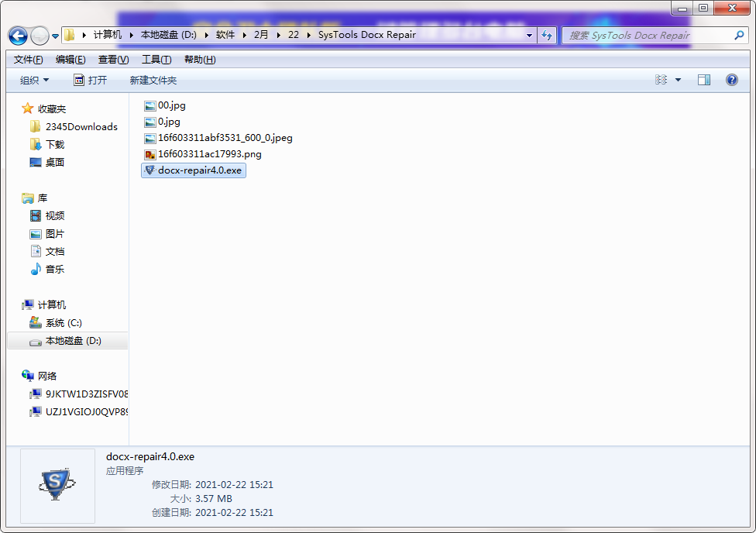Refresh the folder with the refresh icon
This screenshot has height=533, width=756.
point(547,35)
